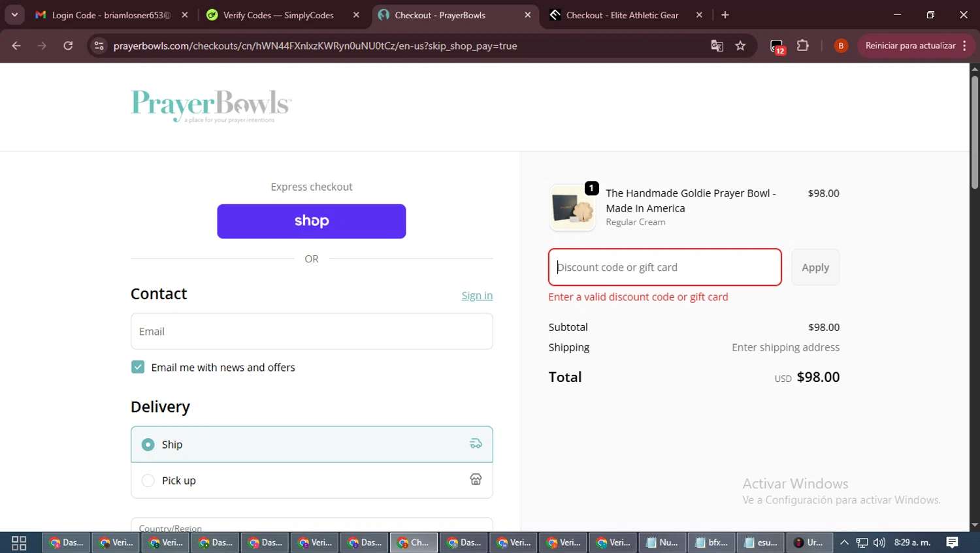Select the Ship delivery option
Image resolution: width=980 pixels, height=553 pixels.
(312, 444)
